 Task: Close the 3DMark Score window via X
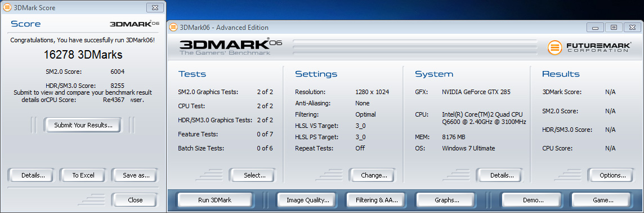tap(155, 8)
